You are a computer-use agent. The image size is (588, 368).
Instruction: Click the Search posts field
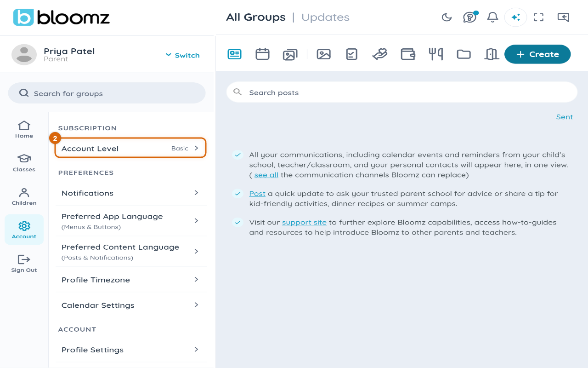click(x=402, y=92)
